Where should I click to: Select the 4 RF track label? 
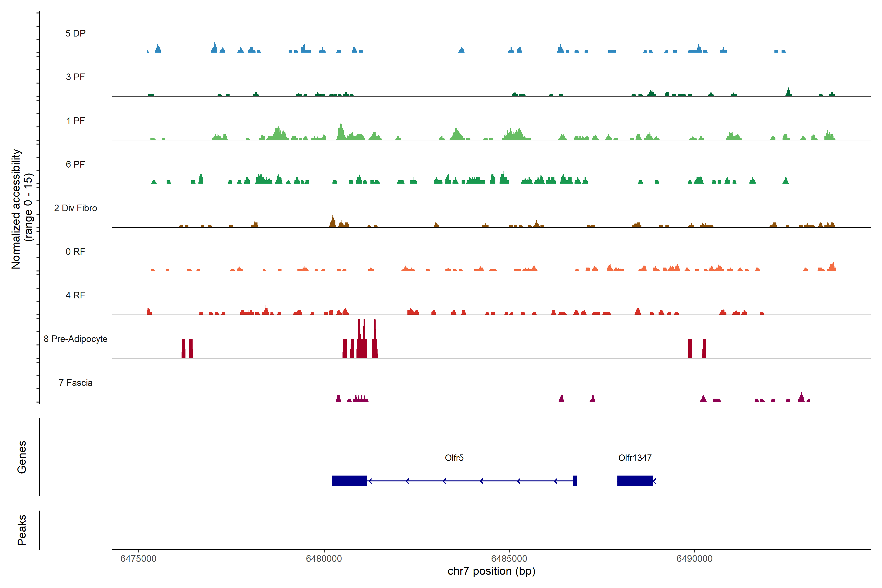(75, 295)
